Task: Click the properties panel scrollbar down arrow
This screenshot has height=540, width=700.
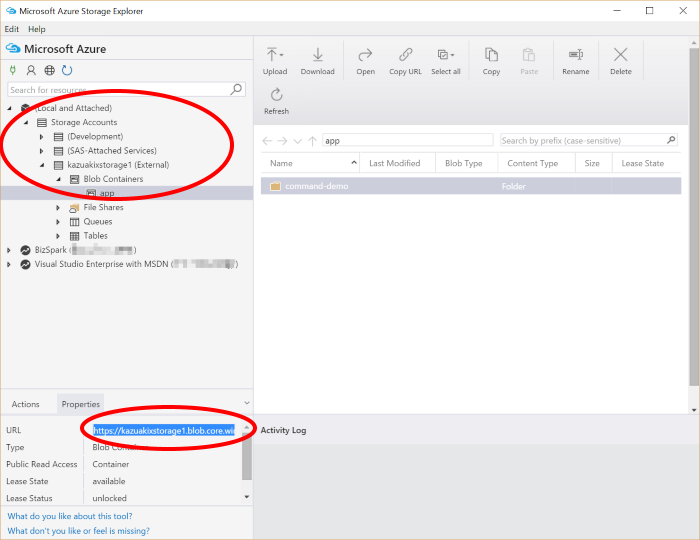Action: (247, 497)
